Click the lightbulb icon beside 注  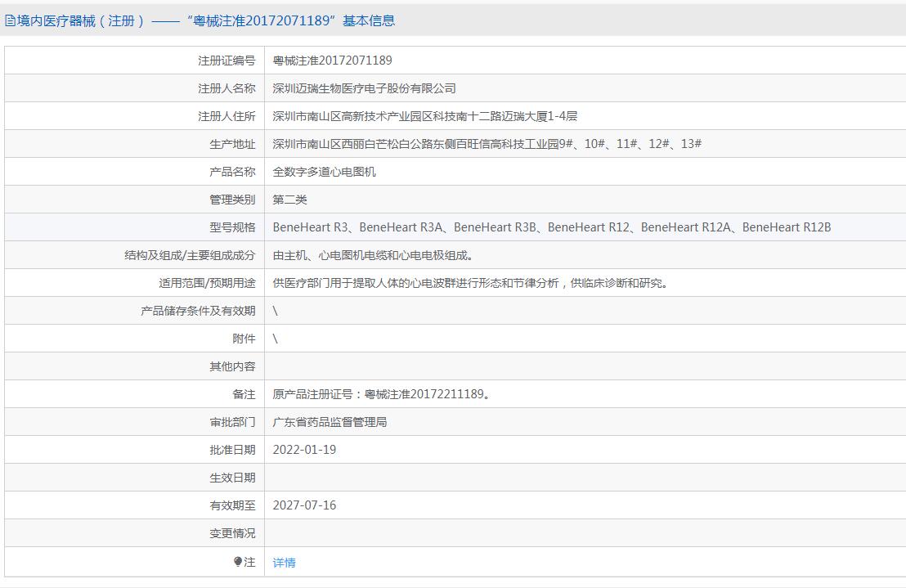coord(237,562)
